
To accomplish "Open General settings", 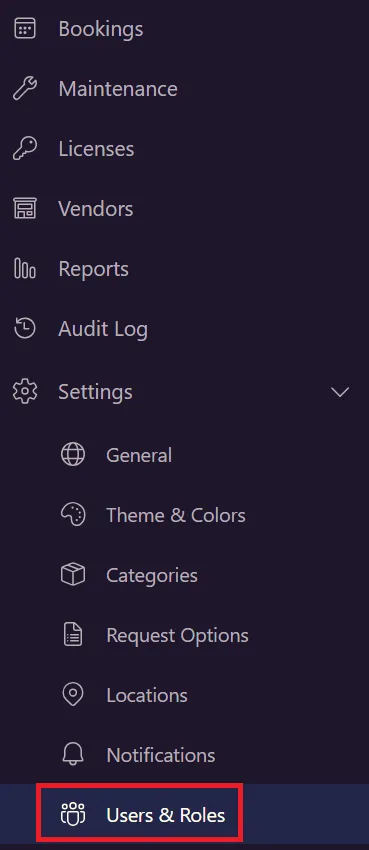I will click(x=139, y=455).
